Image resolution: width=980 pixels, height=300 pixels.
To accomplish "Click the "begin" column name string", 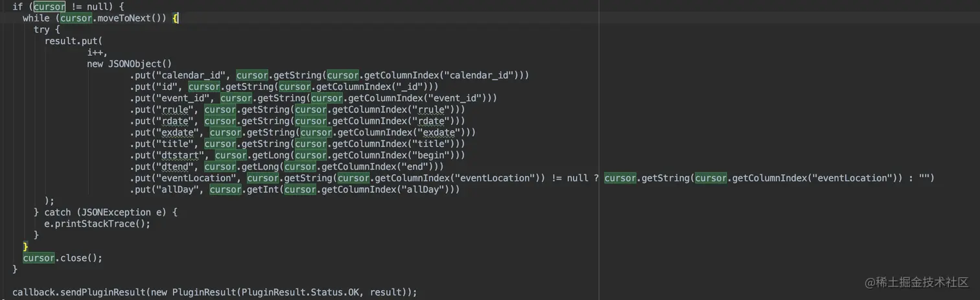I will 432,155.
